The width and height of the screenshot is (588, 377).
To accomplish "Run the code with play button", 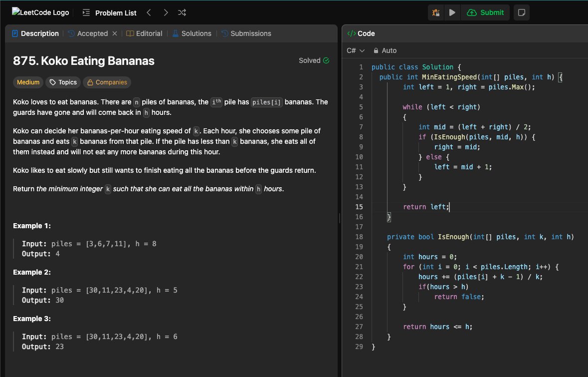I will (x=452, y=13).
